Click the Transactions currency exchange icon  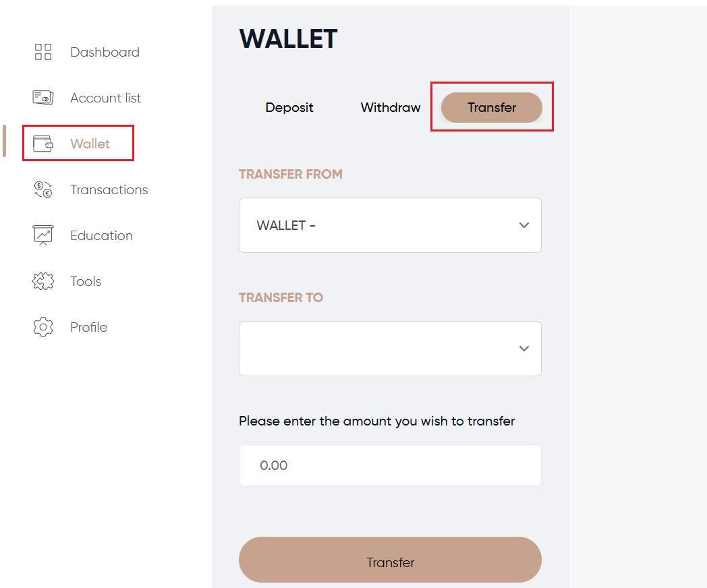pyautogui.click(x=43, y=189)
